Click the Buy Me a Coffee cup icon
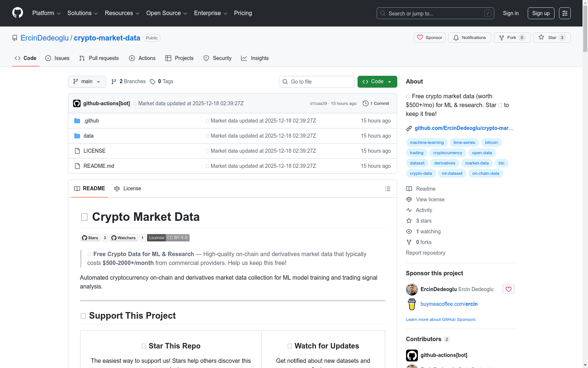 click(412, 304)
